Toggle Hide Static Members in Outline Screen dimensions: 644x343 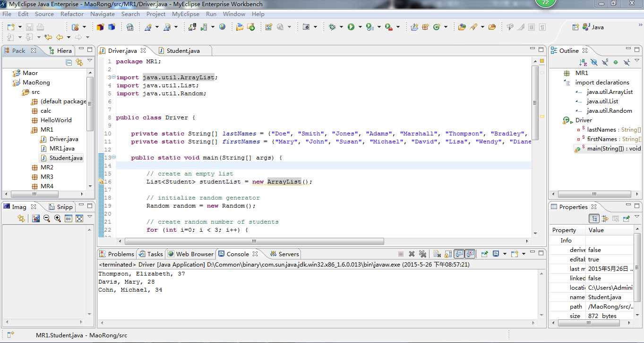point(604,62)
